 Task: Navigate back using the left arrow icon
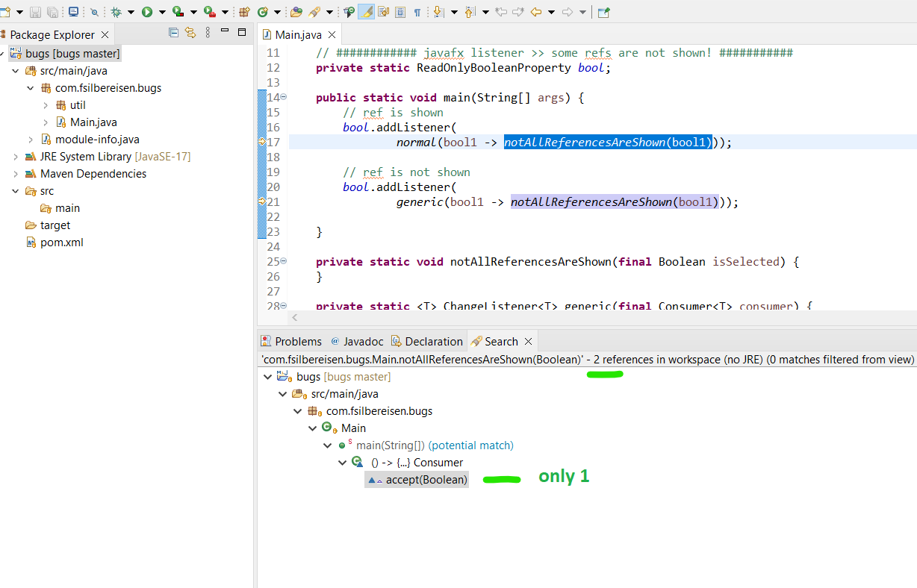[x=535, y=11]
